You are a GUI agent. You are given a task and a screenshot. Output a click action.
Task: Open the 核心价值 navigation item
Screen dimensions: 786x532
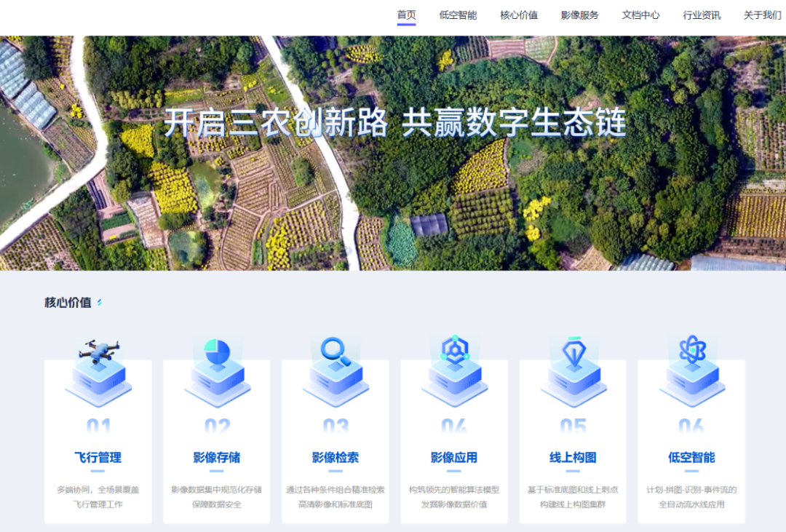pyautogui.click(x=518, y=14)
